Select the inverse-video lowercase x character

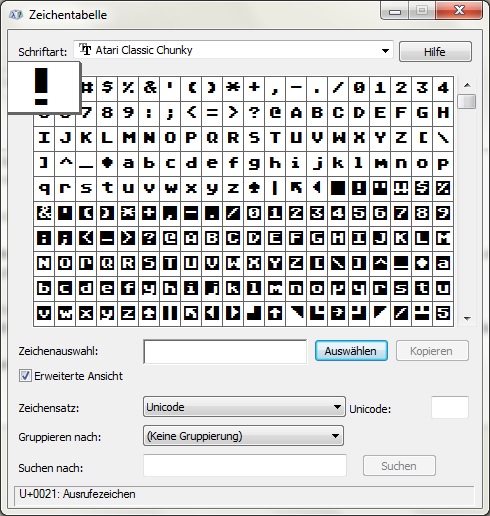tap(86, 313)
